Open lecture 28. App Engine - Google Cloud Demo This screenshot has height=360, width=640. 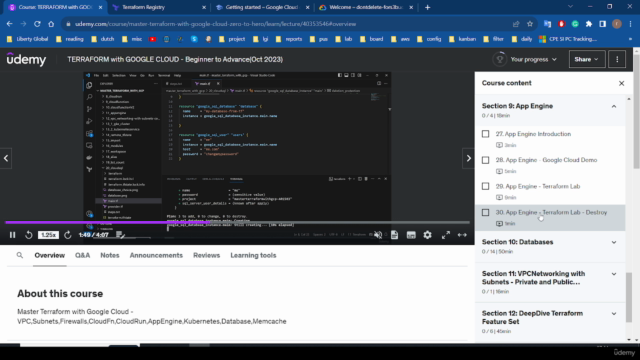pyautogui.click(x=546, y=160)
